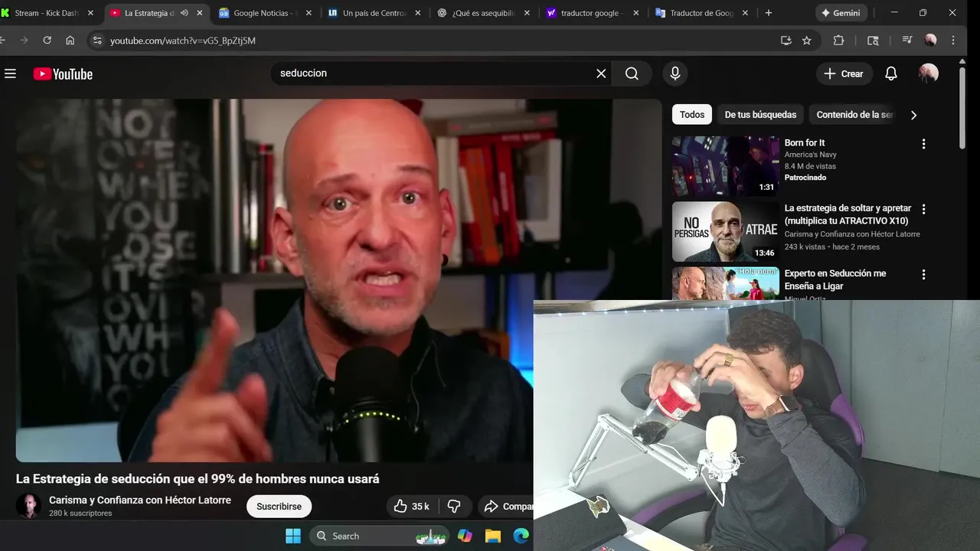Close the Google Noticias tab
Screen dimensions: 980x551
(309, 13)
